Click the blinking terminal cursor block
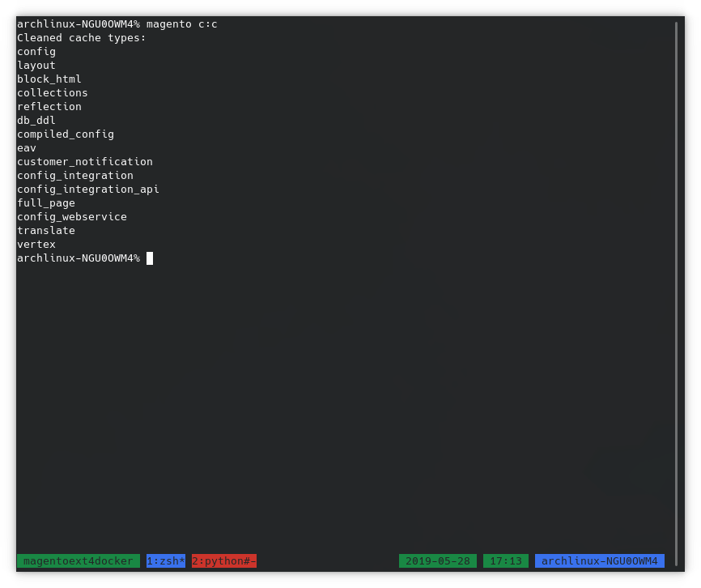This screenshot has height=588, width=701. [150, 258]
